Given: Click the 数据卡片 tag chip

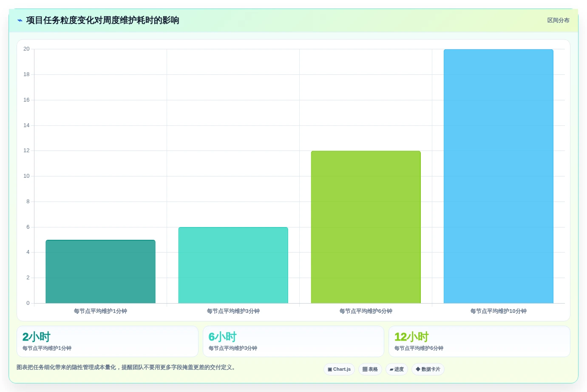Looking at the screenshot, I should (428, 369).
